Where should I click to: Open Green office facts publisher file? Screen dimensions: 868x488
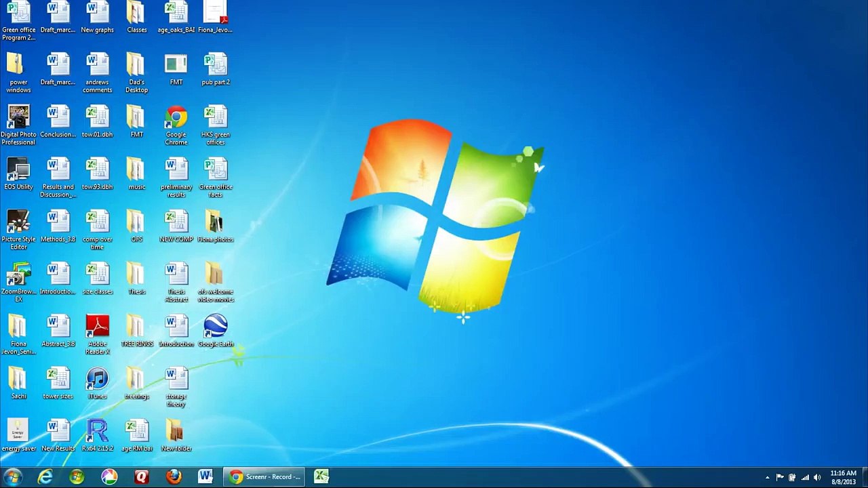click(215, 178)
